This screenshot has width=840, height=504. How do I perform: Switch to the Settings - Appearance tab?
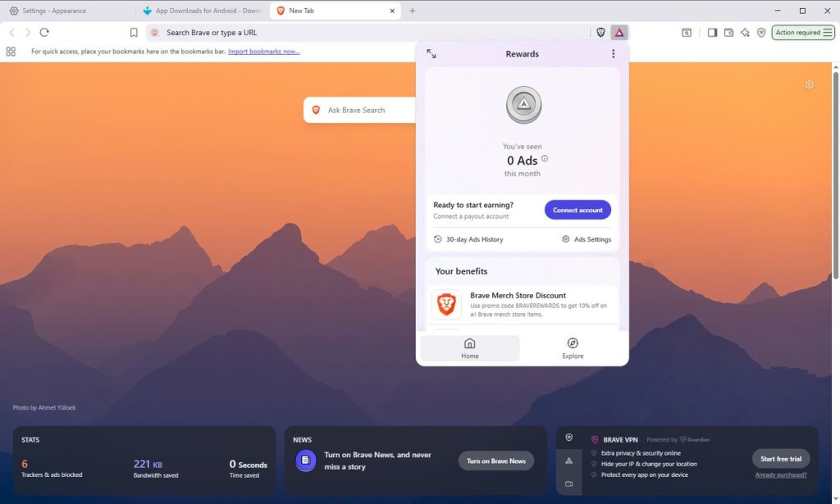68,11
